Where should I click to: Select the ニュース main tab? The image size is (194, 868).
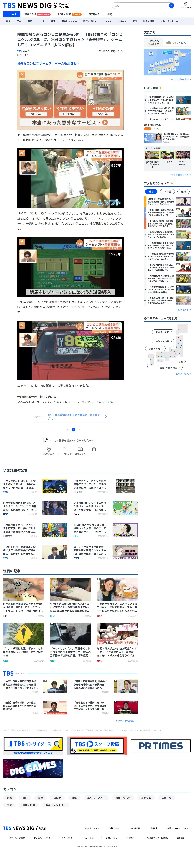click(x=11, y=14)
